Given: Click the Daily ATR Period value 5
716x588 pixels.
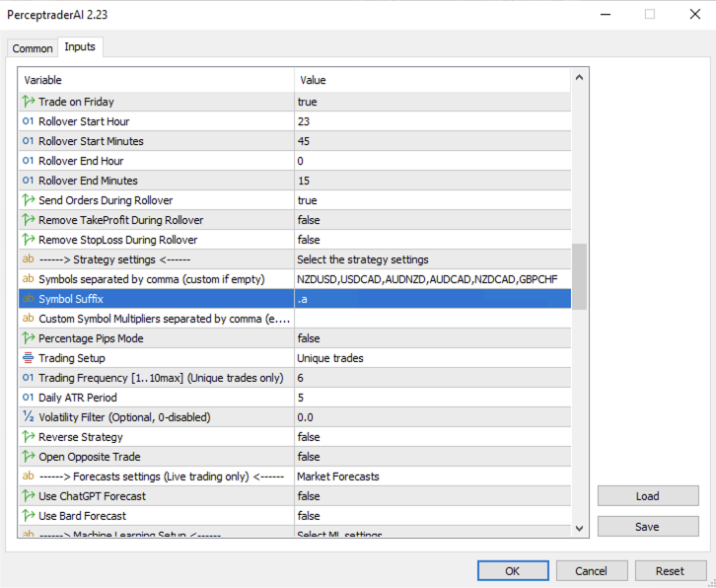Looking at the screenshot, I should [x=432, y=397].
